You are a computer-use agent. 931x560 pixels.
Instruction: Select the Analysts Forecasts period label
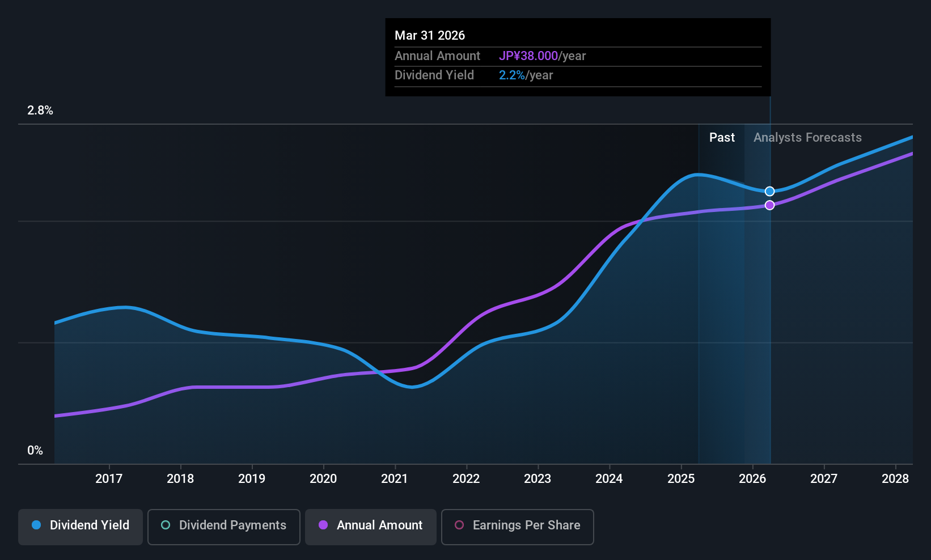[x=807, y=138]
